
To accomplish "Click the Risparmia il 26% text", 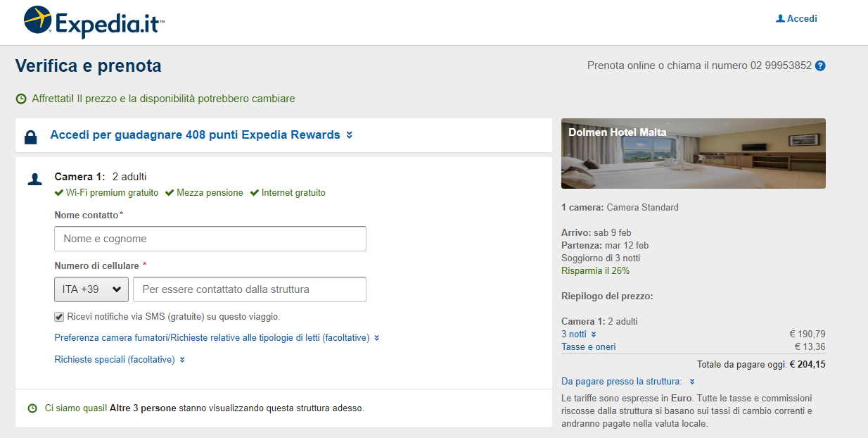I will pos(596,271).
